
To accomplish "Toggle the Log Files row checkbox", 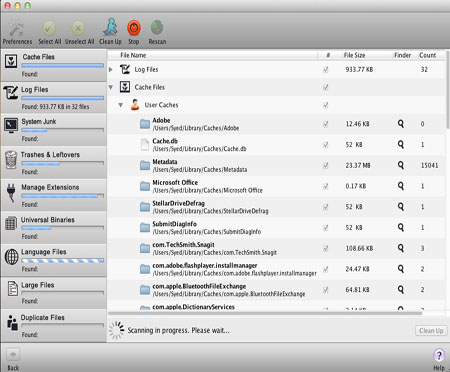I will coord(325,69).
